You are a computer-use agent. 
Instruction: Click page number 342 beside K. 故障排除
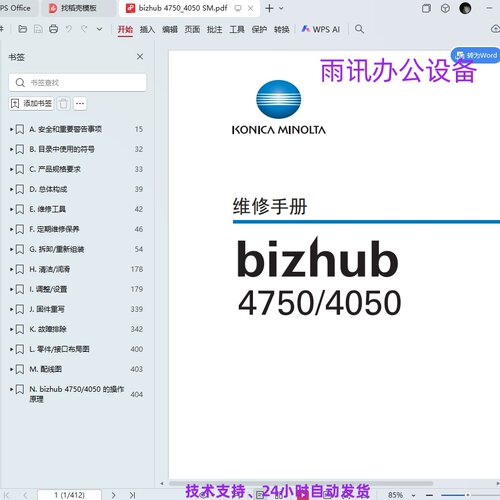tap(137, 329)
